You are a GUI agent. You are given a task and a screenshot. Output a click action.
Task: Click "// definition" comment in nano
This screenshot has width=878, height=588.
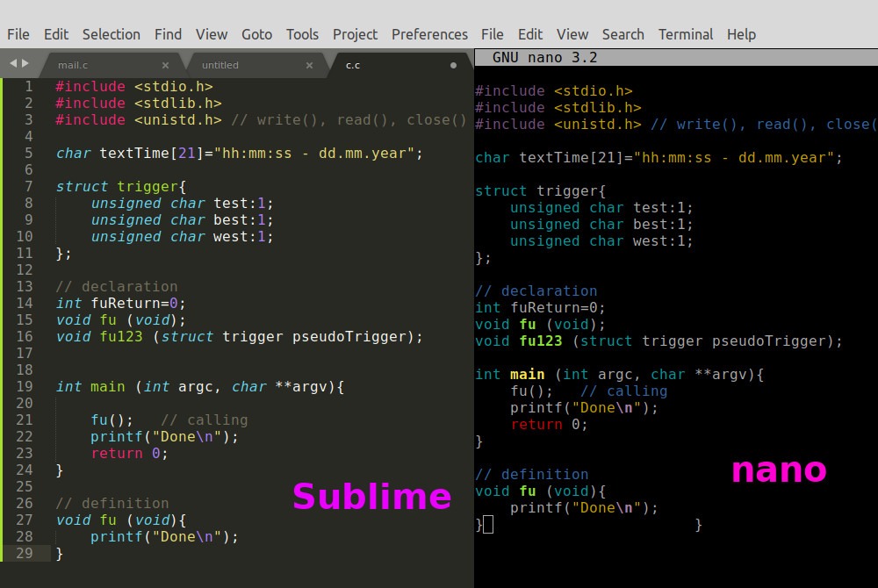coord(531,475)
